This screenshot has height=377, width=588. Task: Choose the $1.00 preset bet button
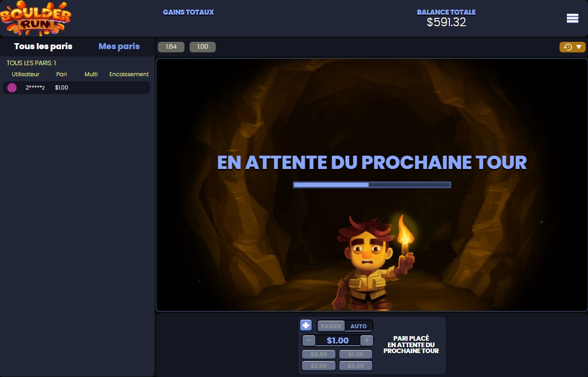click(x=356, y=354)
